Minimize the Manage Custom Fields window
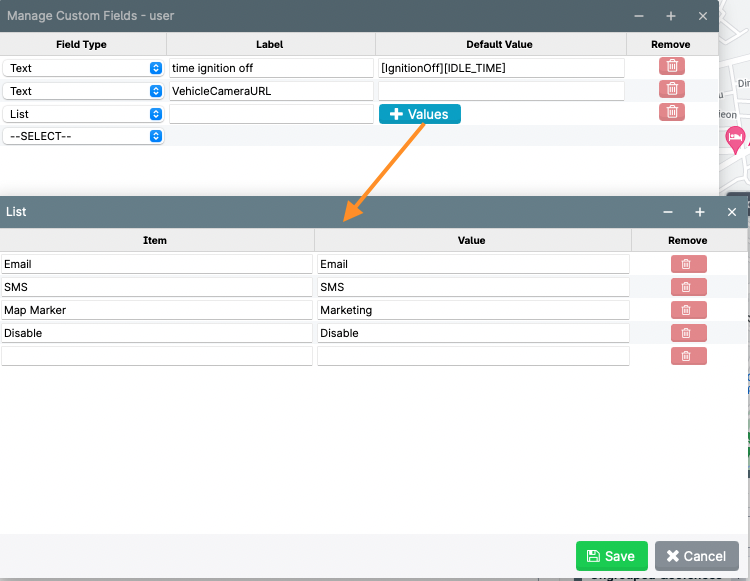Viewport: 750px width, 581px height. coord(639,16)
